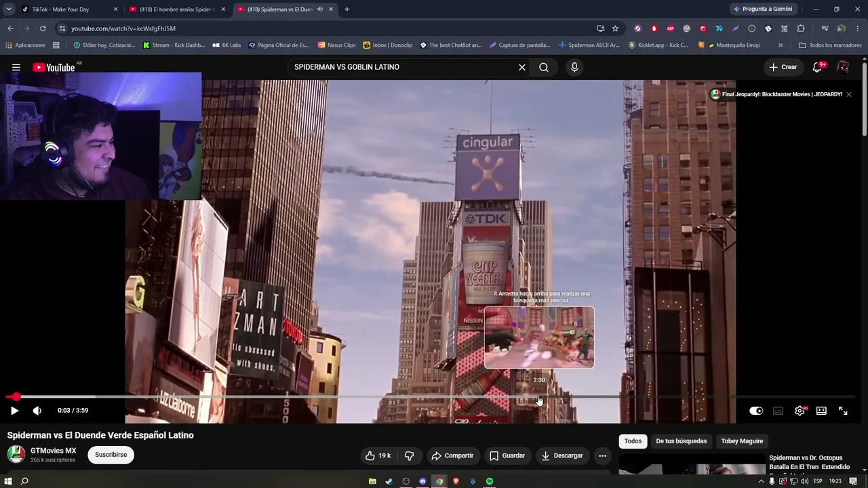The image size is (868, 488).
Task: Show more bookmarks overflow chevron
Action: click(781, 45)
